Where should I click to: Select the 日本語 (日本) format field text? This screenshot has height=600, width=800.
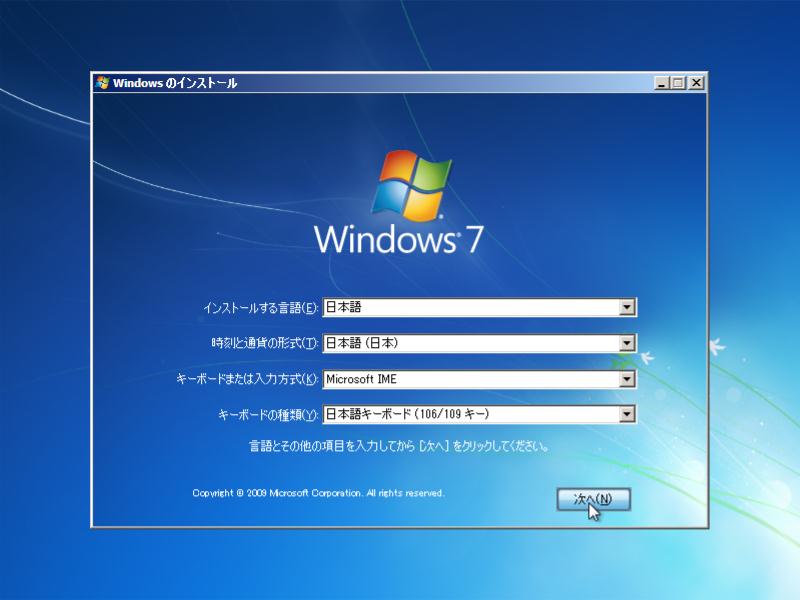(362, 343)
